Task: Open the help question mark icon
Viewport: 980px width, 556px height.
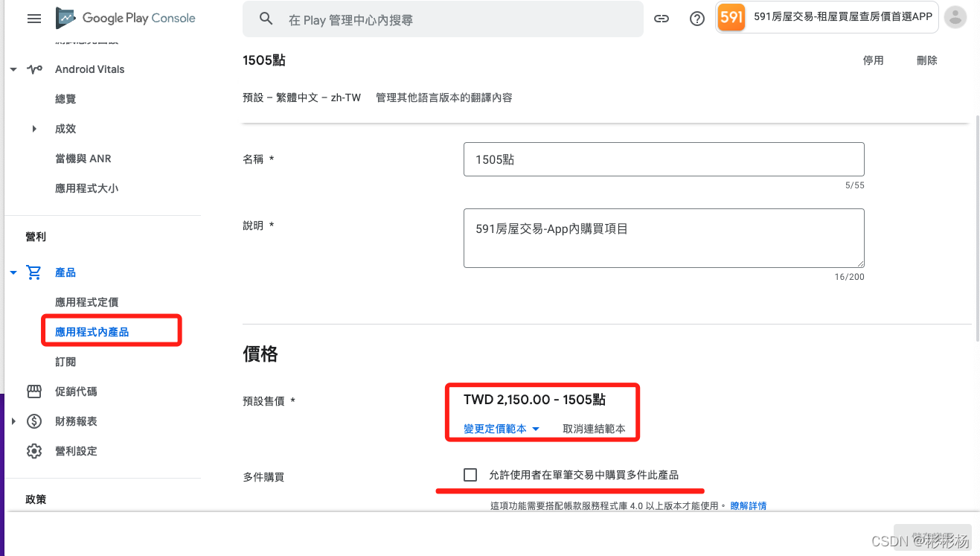Action: pyautogui.click(x=697, y=19)
